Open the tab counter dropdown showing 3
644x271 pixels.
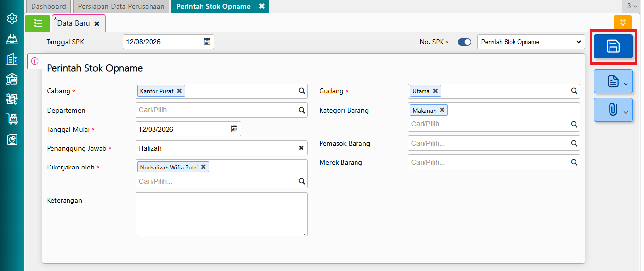pos(632,6)
